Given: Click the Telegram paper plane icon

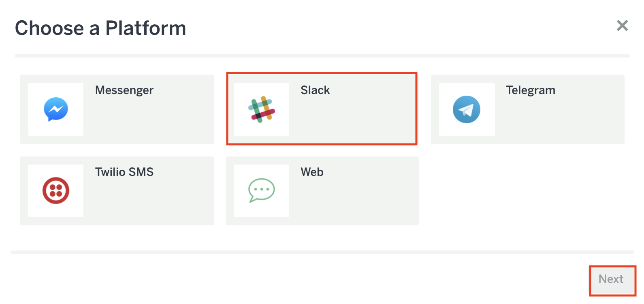Looking at the screenshot, I should (467, 109).
